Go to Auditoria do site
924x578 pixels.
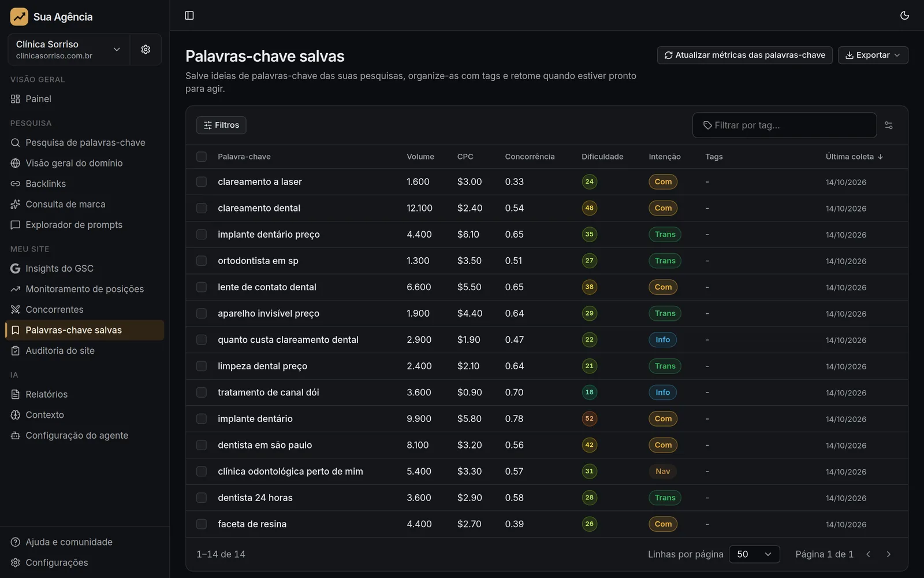85,351
